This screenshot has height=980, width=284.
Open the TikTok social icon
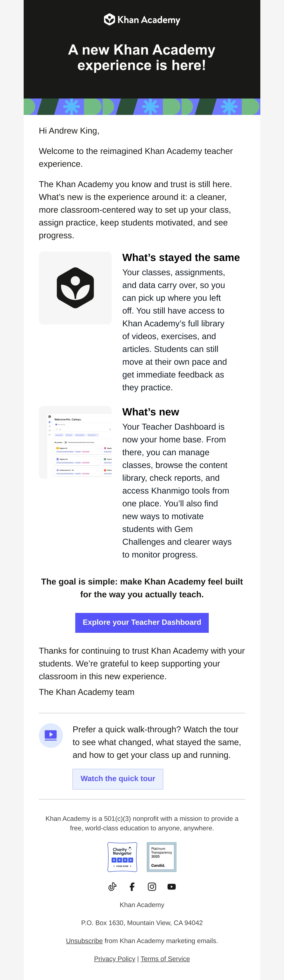pyautogui.click(x=113, y=887)
